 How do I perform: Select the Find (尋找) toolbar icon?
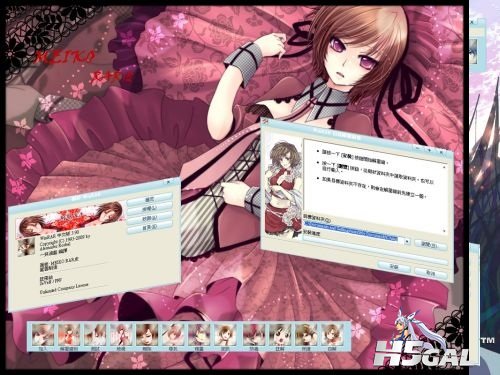tap(173, 336)
